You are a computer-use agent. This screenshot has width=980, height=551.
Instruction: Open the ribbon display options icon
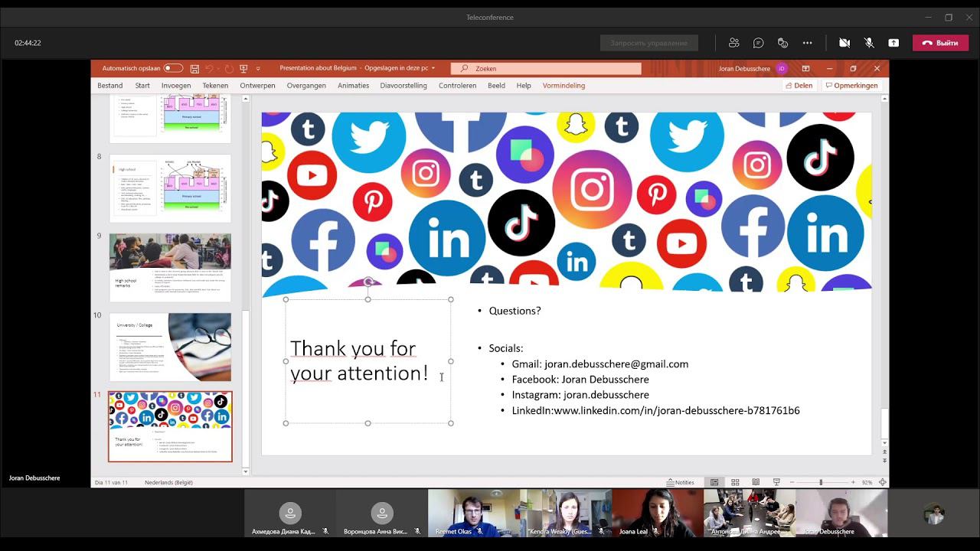tap(805, 68)
